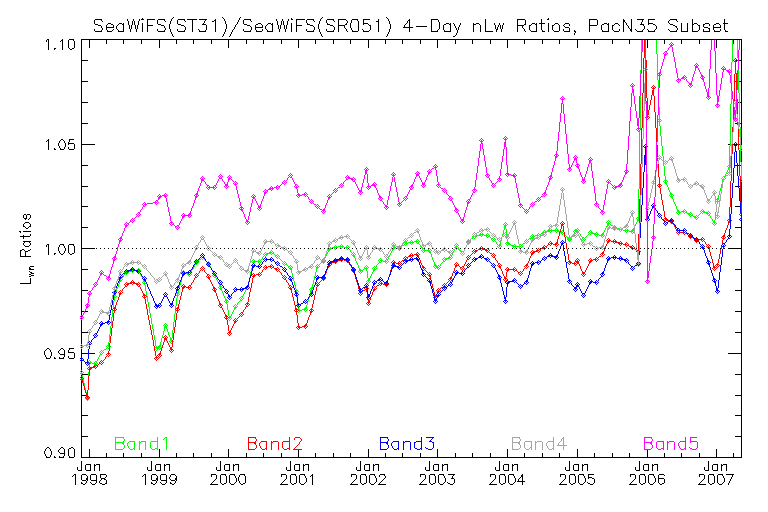Image resolution: width=768 pixels, height=512 pixels.
Task: Click the Jan 1999 x-axis label
Action: point(159,473)
